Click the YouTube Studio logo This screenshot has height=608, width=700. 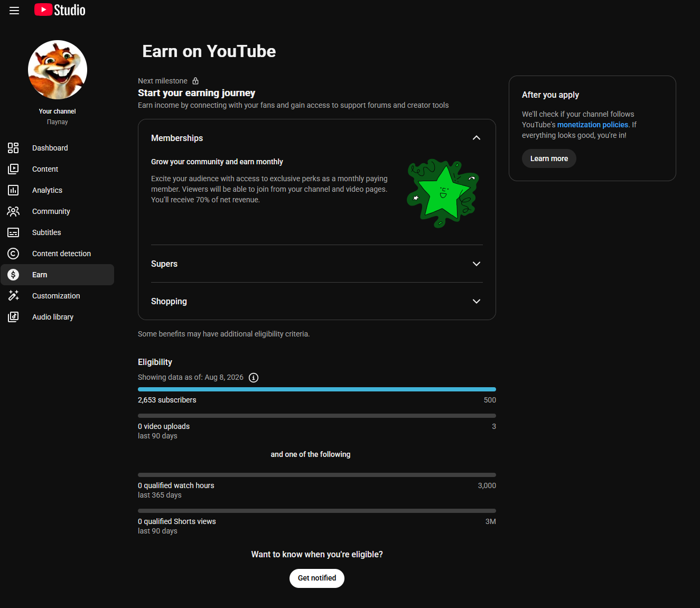tap(60, 10)
